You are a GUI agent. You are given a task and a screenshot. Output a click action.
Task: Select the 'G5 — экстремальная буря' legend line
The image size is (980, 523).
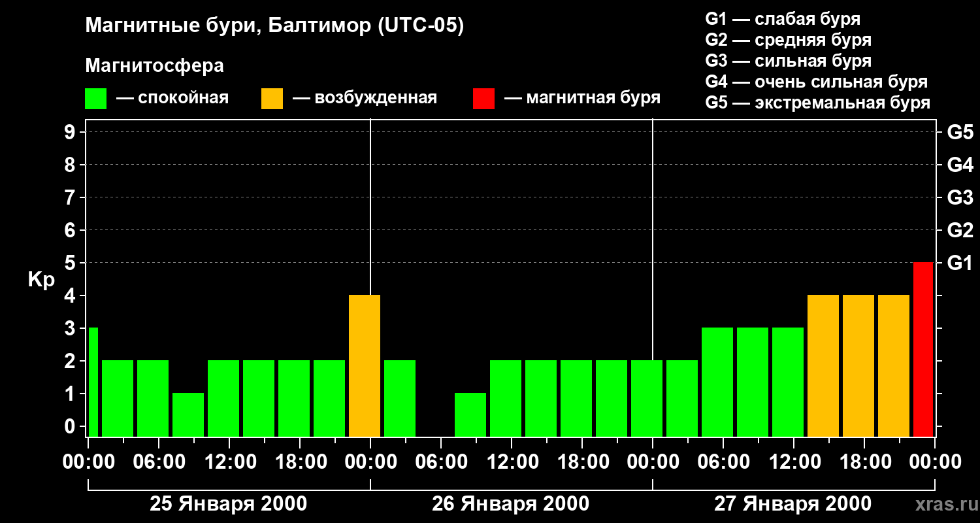(x=818, y=103)
